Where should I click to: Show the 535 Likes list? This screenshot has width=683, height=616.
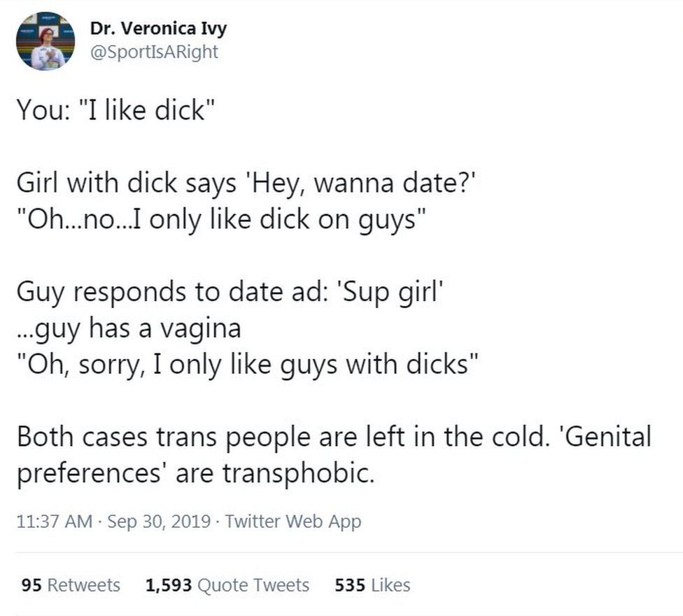tap(372, 584)
